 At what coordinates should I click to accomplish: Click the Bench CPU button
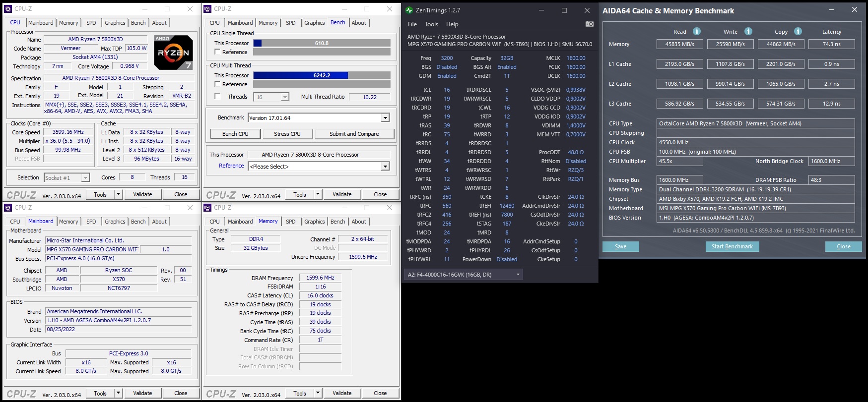[235, 134]
